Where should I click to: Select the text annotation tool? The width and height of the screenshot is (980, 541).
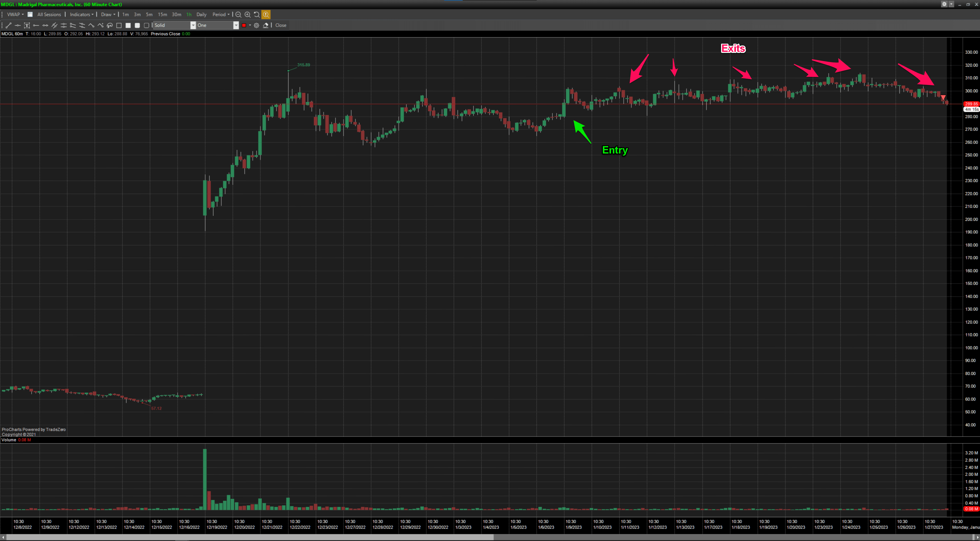point(27,26)
